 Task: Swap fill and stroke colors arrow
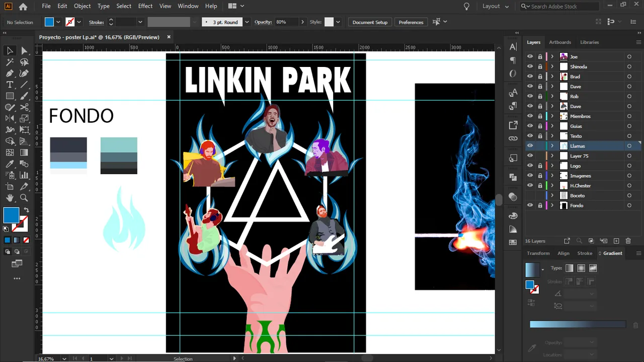click(26, 210)
